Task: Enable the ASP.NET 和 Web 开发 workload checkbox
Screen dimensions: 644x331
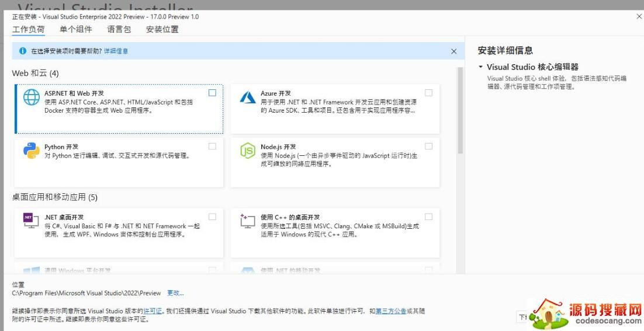Action: click(x=212, y=93)
